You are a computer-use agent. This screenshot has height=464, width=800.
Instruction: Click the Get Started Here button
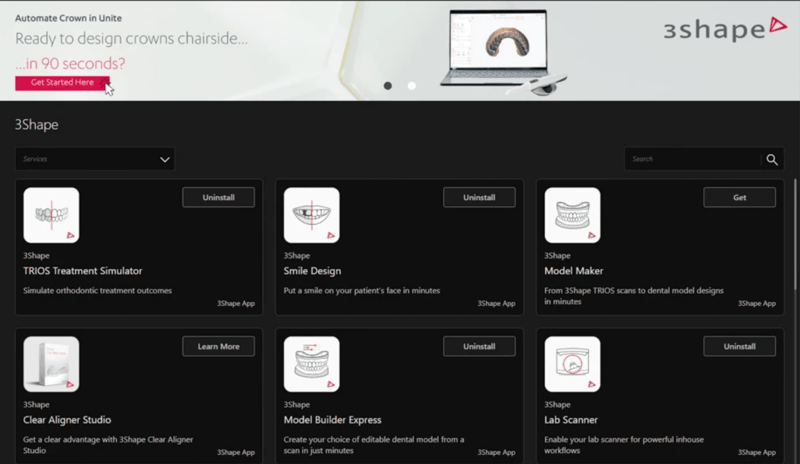click(62, 83)
